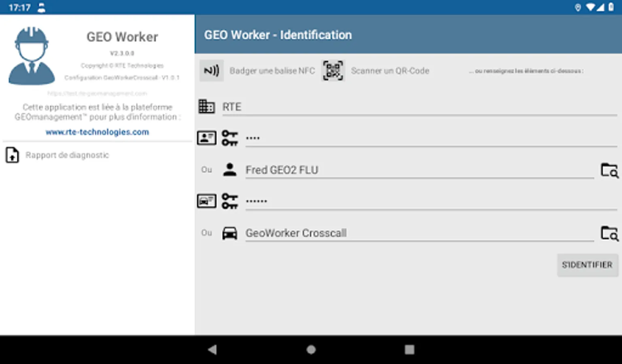Click the car icon beside GeoWorker Crosscall
This screenshot has width=622, height=364.
click(x=230, y=233)
